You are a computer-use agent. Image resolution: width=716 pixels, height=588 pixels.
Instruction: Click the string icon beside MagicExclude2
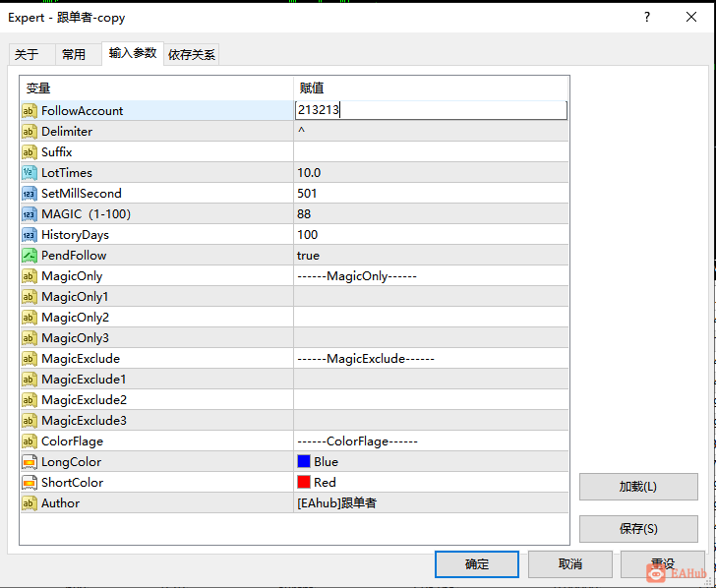[30, 400]
